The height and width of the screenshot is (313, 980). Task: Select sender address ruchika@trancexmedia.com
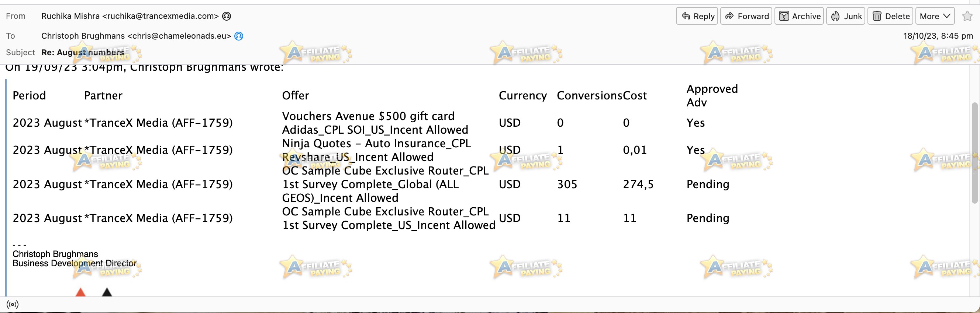point(160,16)
